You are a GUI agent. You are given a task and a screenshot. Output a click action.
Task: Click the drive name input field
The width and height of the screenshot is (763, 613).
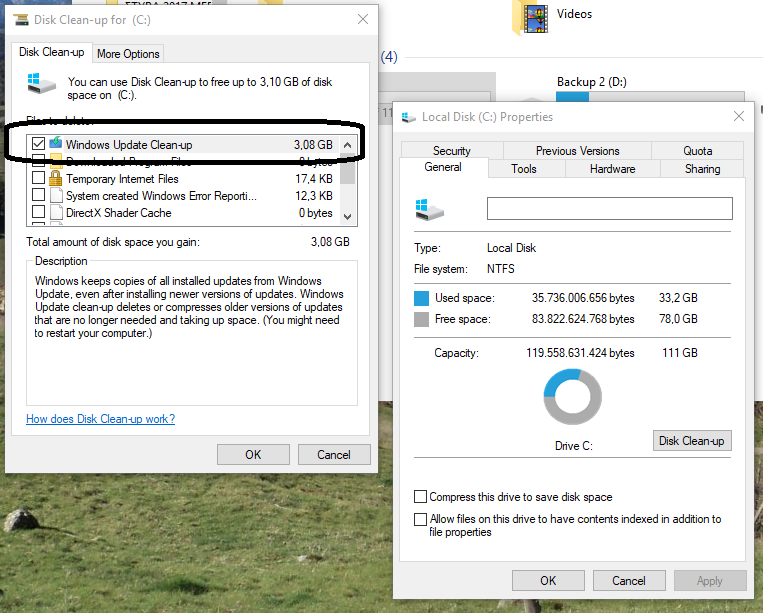[x=610, y=208]
